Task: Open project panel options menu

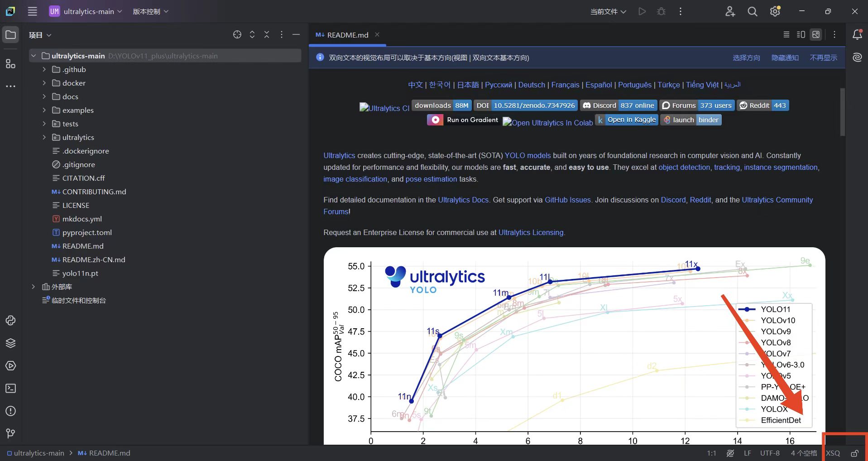Action: (x=282, y=35)
